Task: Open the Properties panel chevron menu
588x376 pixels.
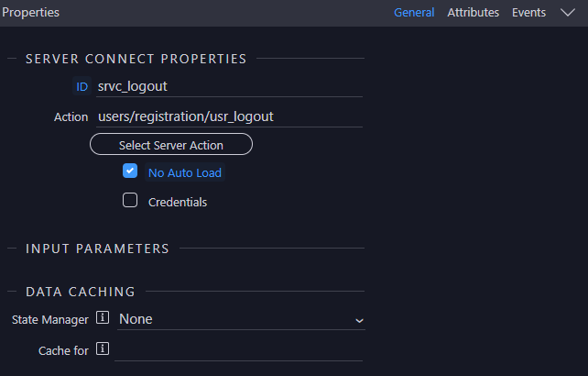Action: [x=568, y=13]
